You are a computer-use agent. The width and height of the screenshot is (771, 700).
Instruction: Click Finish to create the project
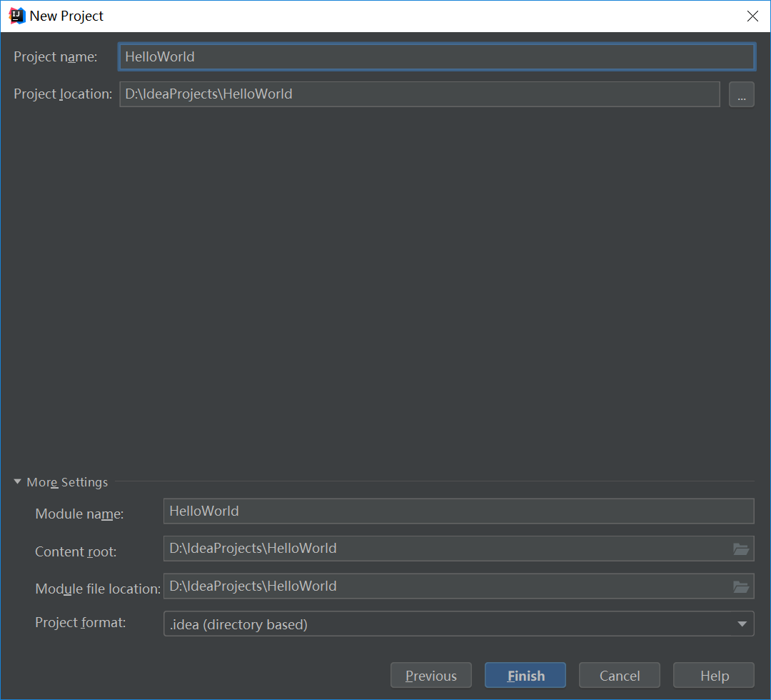coord(525,675)
